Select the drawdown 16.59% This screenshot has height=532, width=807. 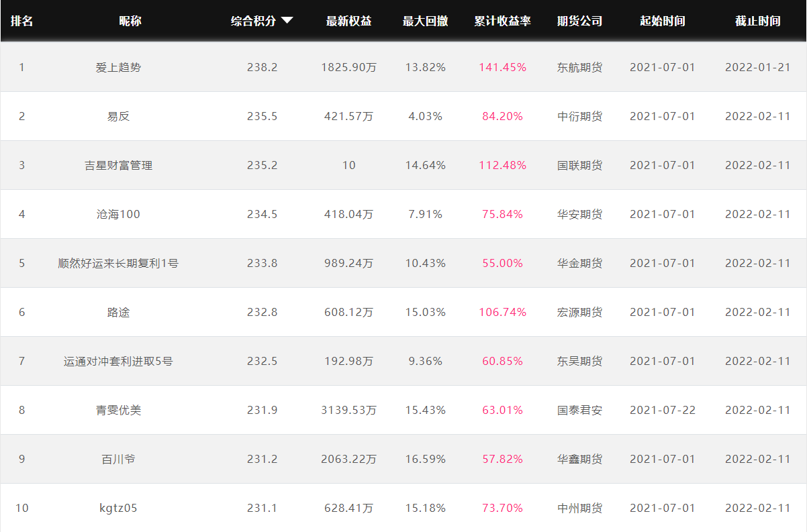point(425,459)
